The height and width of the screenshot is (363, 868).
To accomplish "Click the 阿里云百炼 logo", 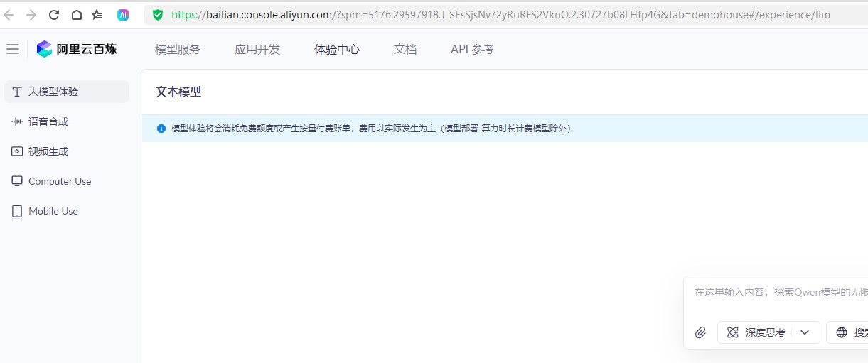I will 77,49.
